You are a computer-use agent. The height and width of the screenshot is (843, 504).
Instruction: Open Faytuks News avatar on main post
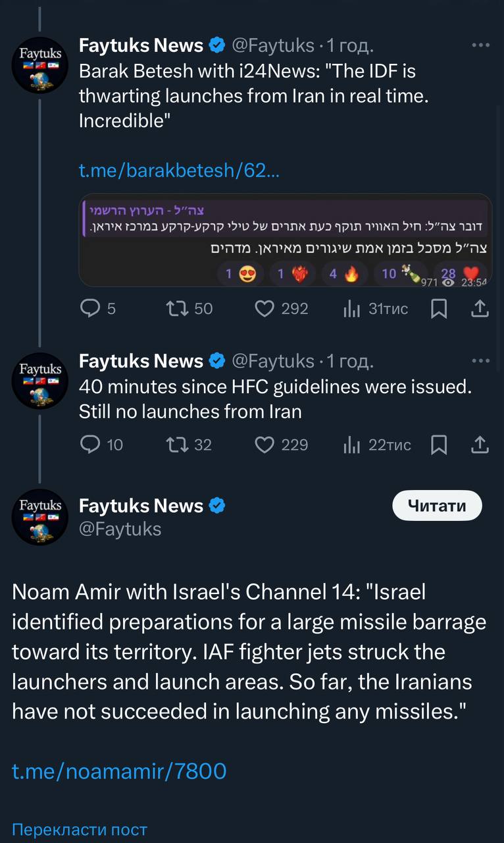coord(40,517)
